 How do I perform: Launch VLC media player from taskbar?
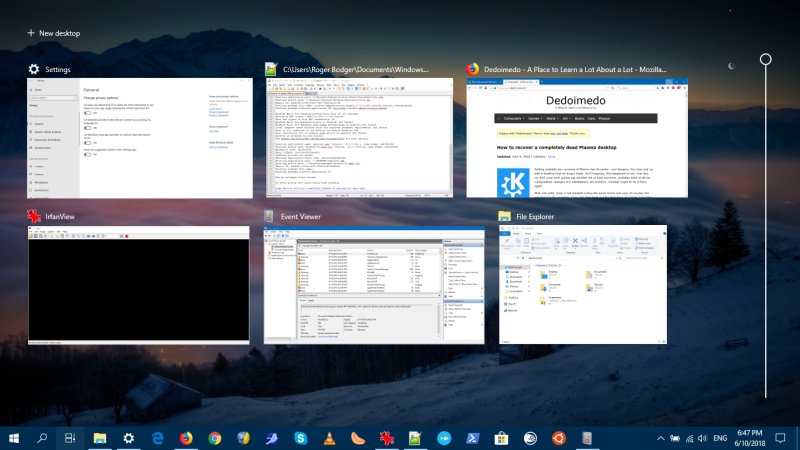330,438
